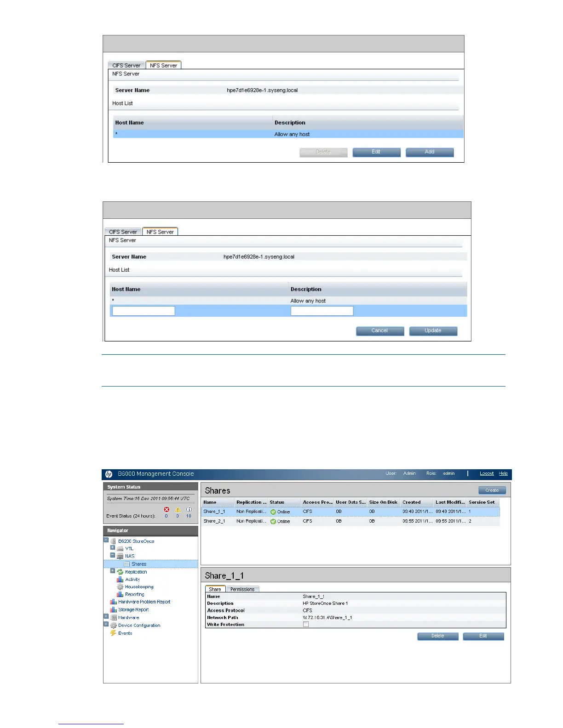The image size is (563, 728).
Task: Click the yellow warning event status icon
Action: [x=178, y=509]
